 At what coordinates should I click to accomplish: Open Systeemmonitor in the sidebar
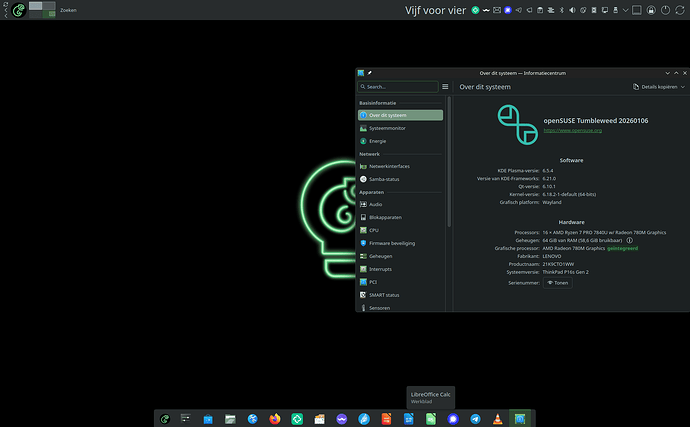click(x=388, y=128)
